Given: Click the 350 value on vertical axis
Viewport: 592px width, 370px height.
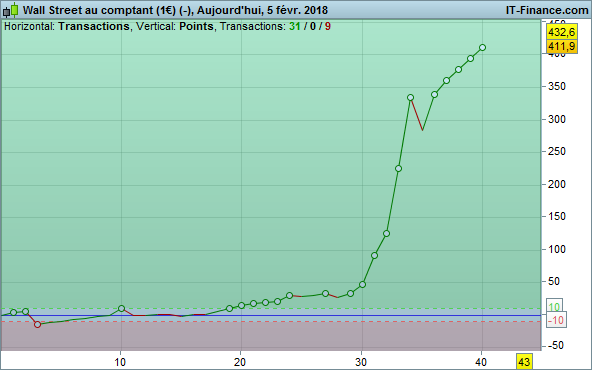Looking at the screenshot, I should coord(557,86).
